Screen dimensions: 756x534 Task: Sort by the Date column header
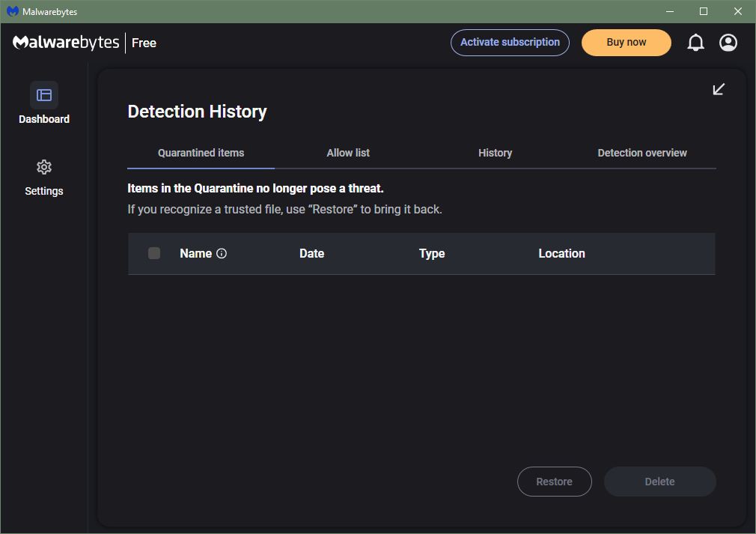point(311,253)
